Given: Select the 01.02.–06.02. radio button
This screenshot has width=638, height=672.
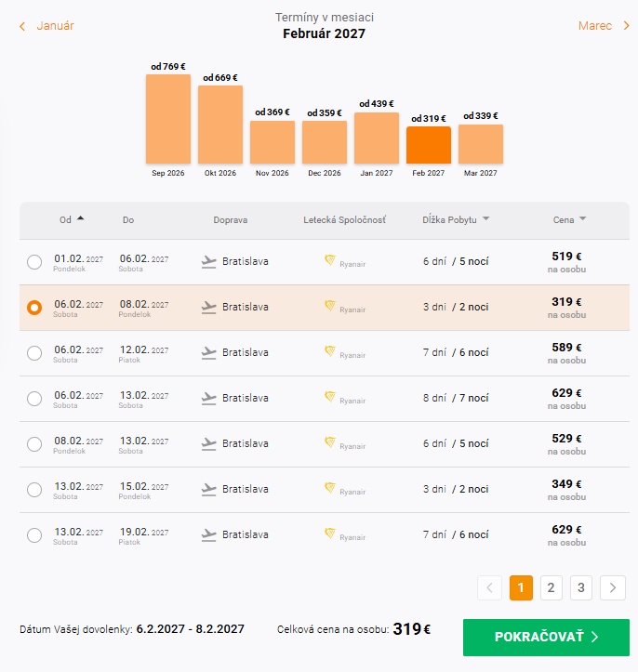Looking at the screenshot, I should [34, 262].
